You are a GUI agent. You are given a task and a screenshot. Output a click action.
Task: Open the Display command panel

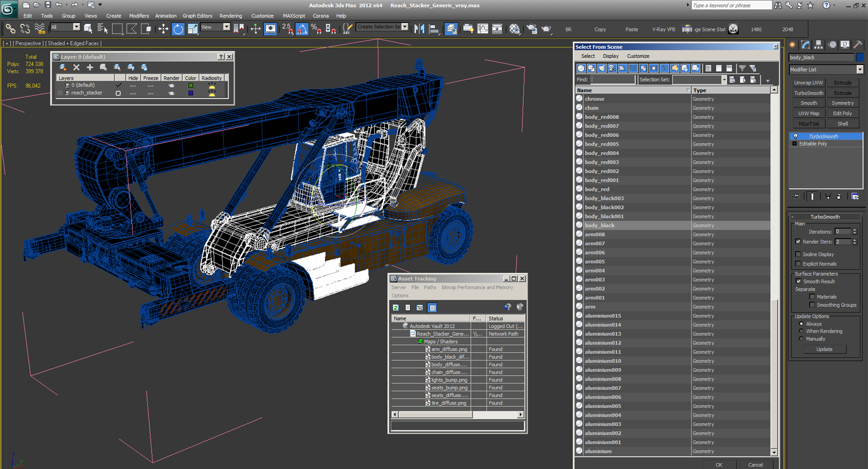[x=845, y=45]
